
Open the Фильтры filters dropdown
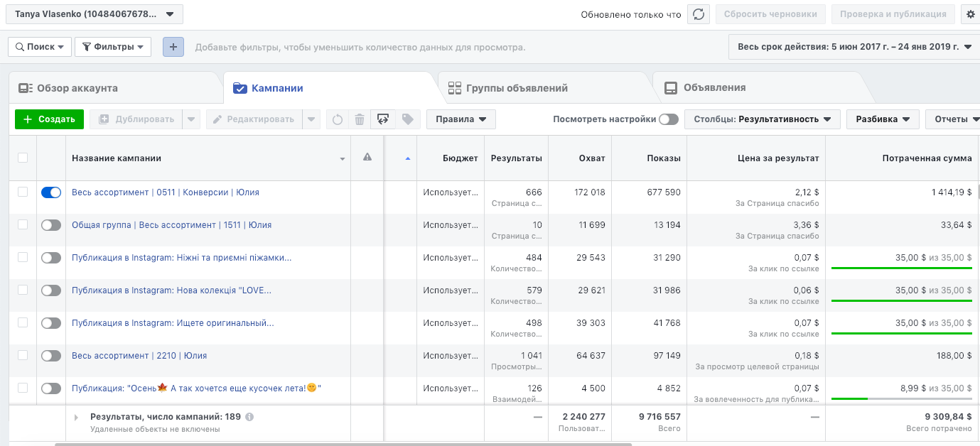[113, 47]
